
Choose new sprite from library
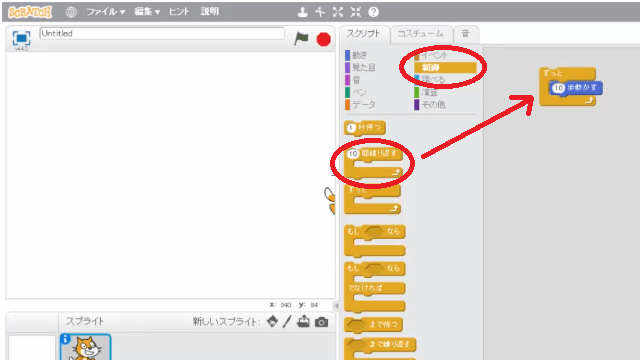click(x=272, y=322)
